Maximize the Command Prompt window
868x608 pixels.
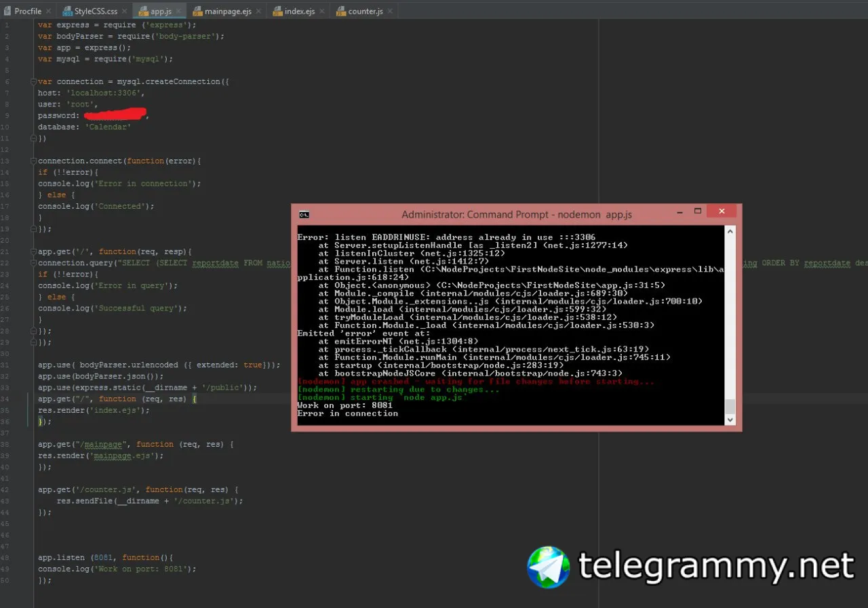[x=698, y=211]
